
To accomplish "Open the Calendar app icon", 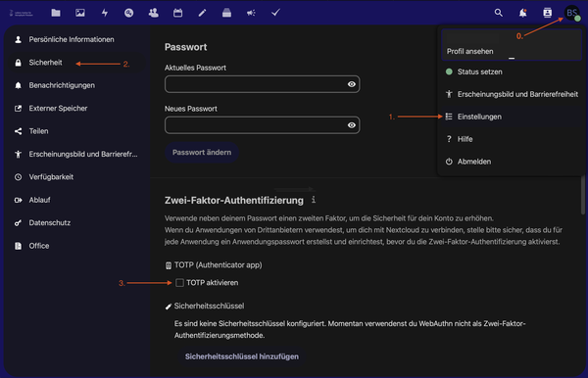I will (177, 13).
